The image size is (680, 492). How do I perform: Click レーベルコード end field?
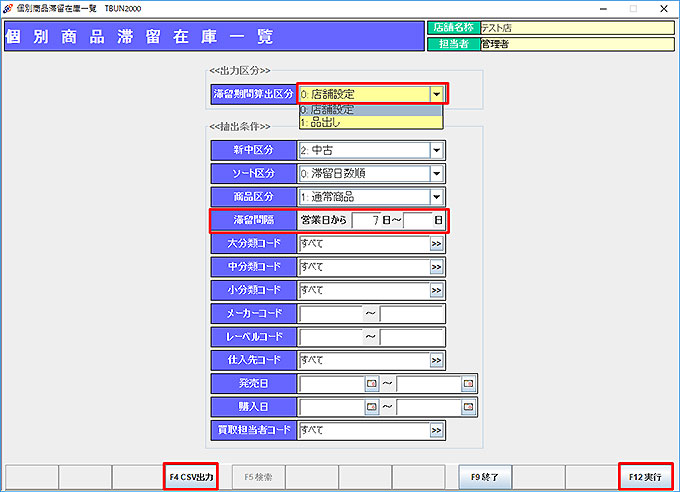[412, 337]
